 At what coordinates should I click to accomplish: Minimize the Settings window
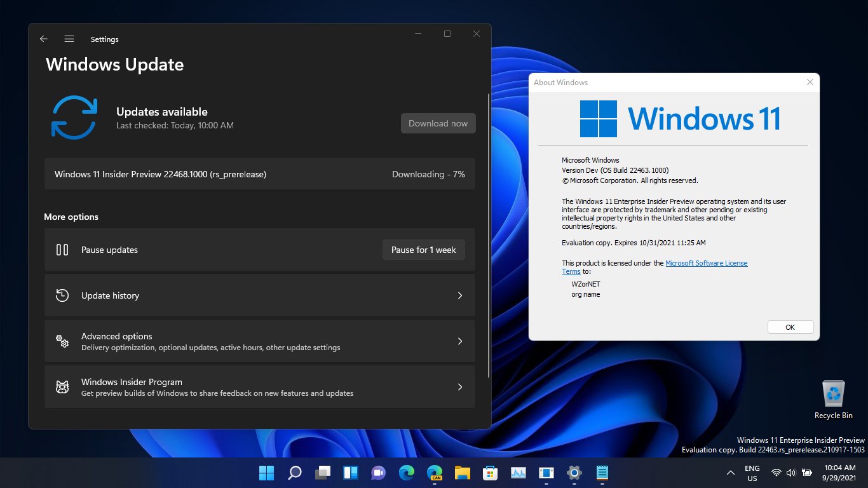click(418, 34)
